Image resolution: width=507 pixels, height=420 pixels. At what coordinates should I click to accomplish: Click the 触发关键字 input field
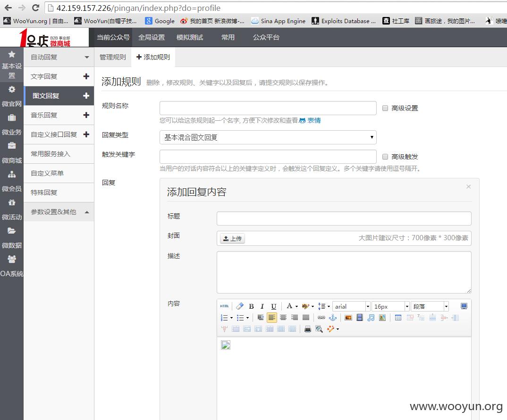[268, 157]
